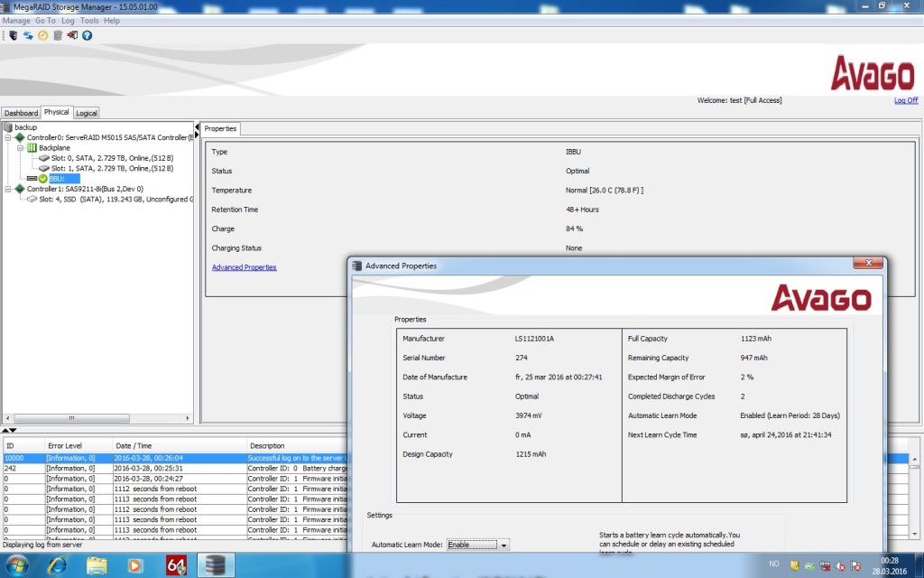Switch to the Dashboard tab
Image resolution: width=924 pixels, height=578 pixels.
(21, 113)
